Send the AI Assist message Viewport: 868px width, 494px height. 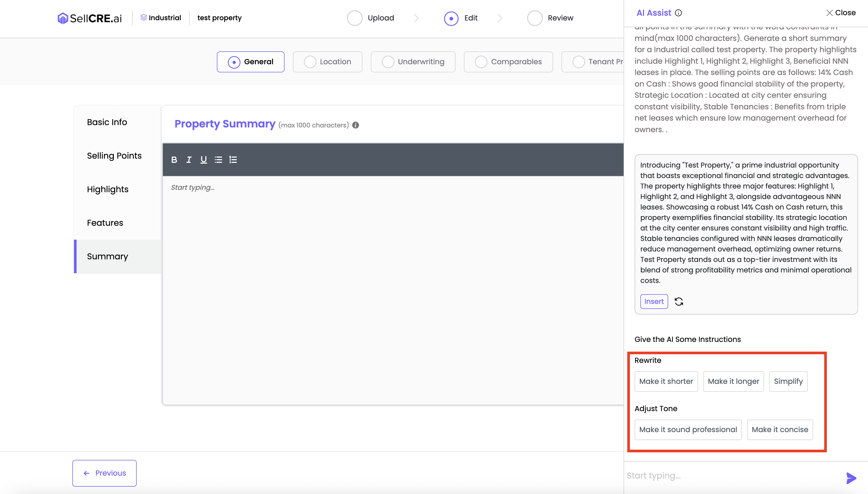(851, 478)
